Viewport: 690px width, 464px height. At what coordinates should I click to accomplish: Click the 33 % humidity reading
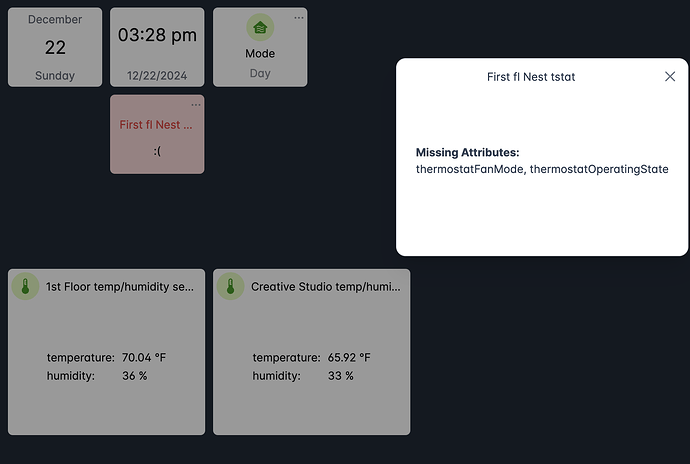[340, 376]
